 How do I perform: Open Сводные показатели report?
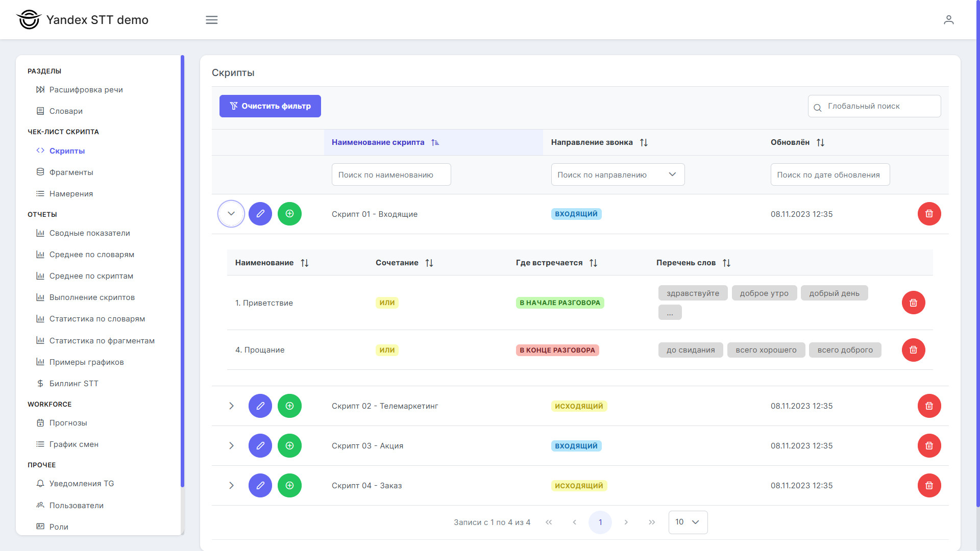click(83, 233)
